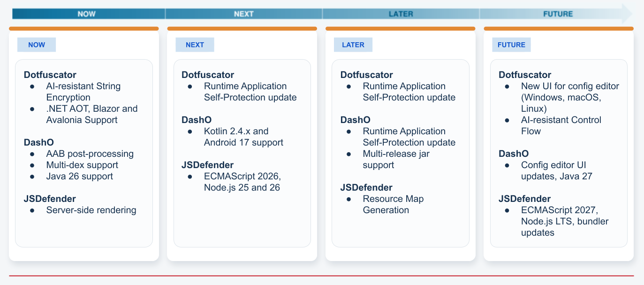Click the FUTURE segment of the timeline arrow
The height and width of the screenshot is (285, 644).
556,14
